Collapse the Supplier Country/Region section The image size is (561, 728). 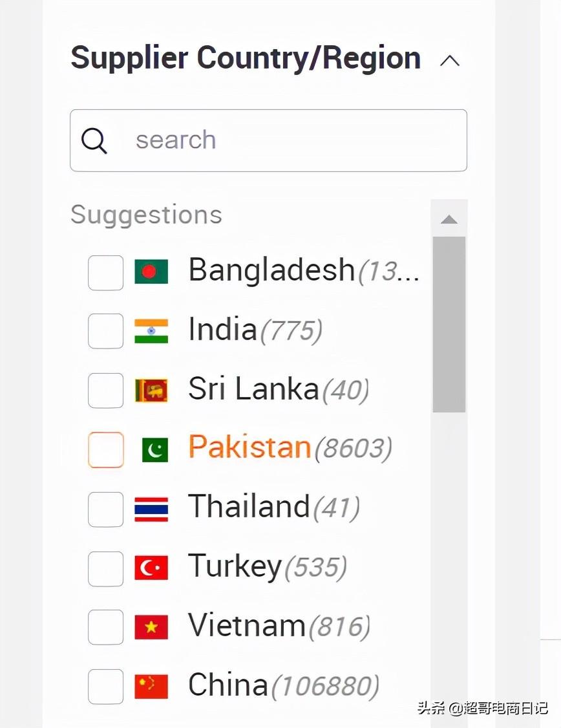[449, 61]
